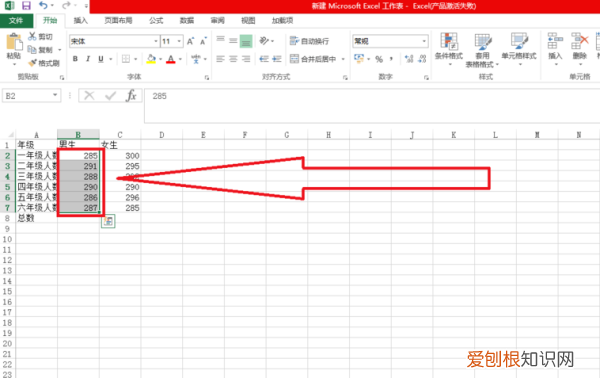Toggle middle vertical alignment

point(233,41)
